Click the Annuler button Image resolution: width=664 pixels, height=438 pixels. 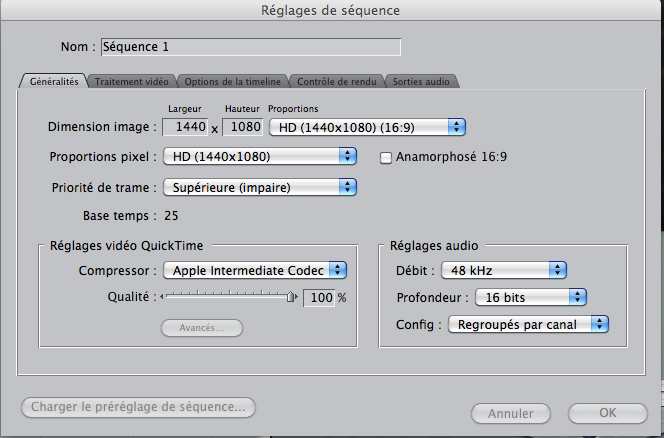pyautogui.click(x=511, y=413)
